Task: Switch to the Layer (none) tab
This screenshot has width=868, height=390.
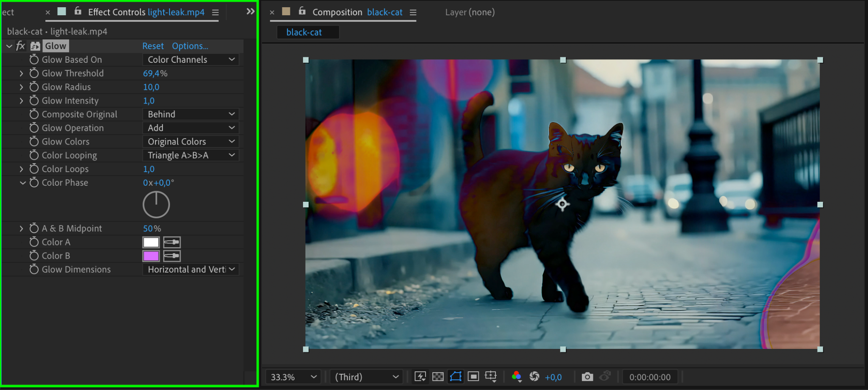Action: (x=470, y=12)
